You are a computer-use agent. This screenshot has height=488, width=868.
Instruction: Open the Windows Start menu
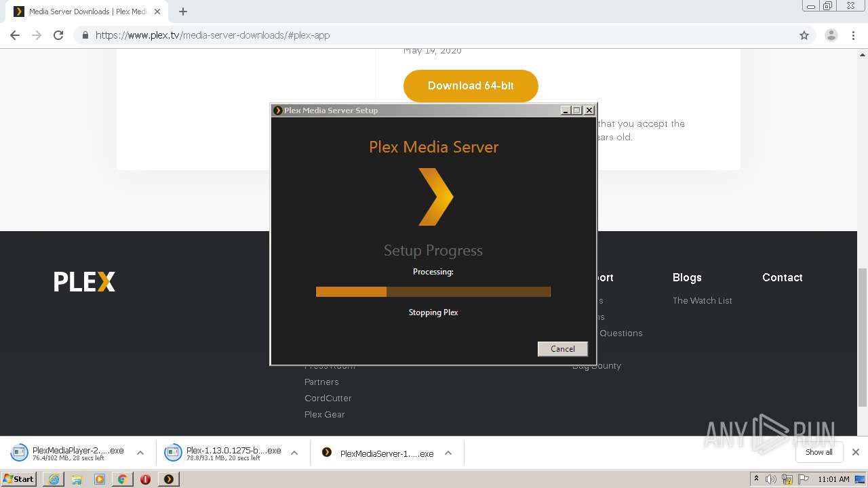tap(19, 479)
